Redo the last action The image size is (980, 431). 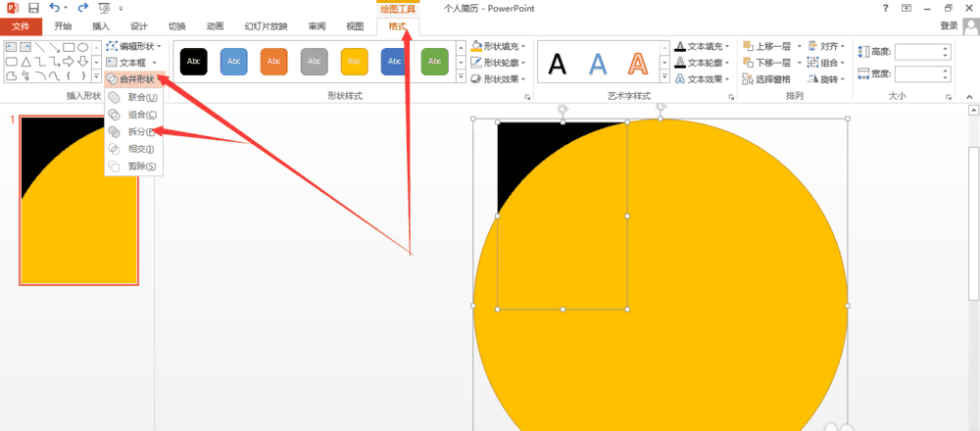83,8
